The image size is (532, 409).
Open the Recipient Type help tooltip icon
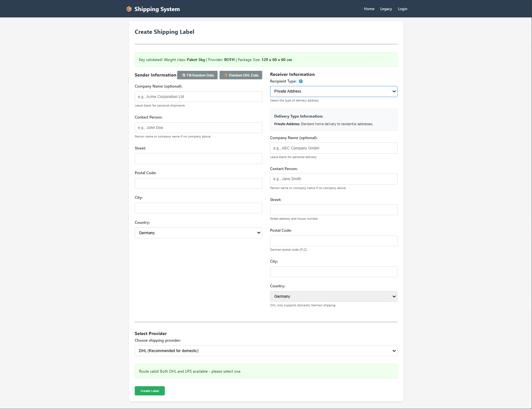300,81
